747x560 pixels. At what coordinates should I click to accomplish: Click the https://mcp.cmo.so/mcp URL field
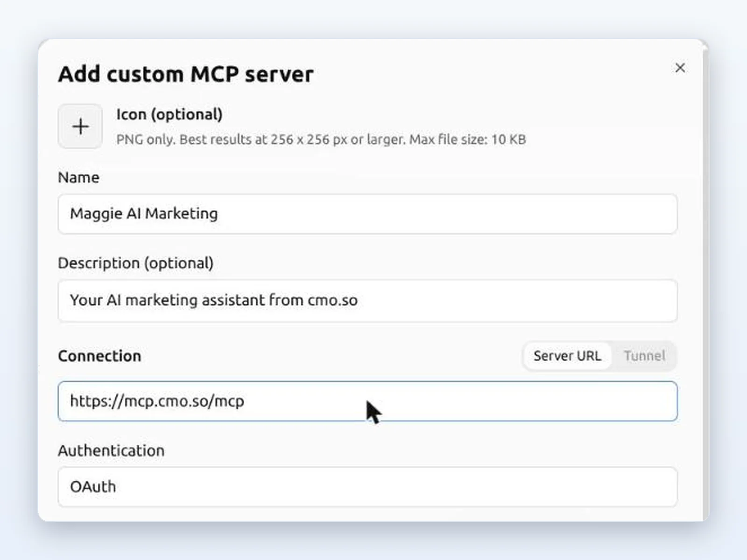coord(367,401)
